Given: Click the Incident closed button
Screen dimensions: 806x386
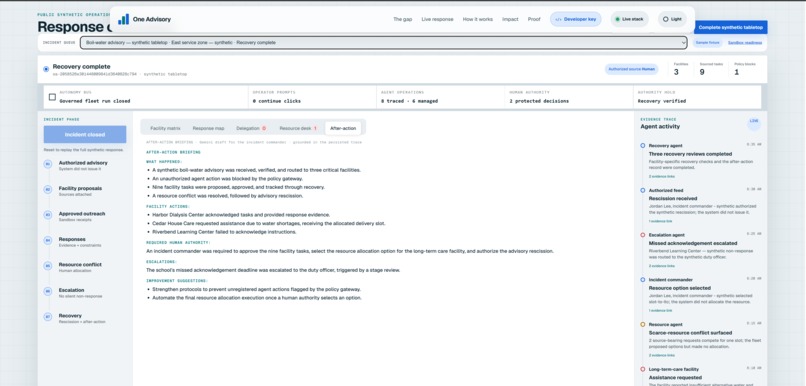Looking at the screenshot, I should (x=85, y=135).
